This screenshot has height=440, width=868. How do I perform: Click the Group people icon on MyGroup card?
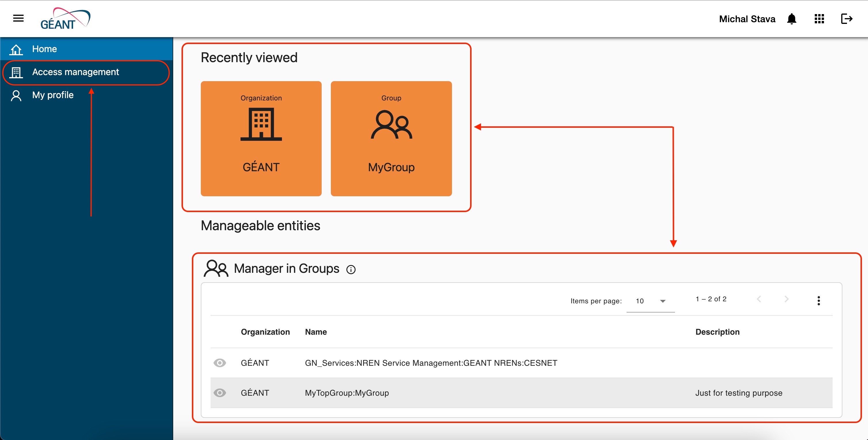point(391,125)
